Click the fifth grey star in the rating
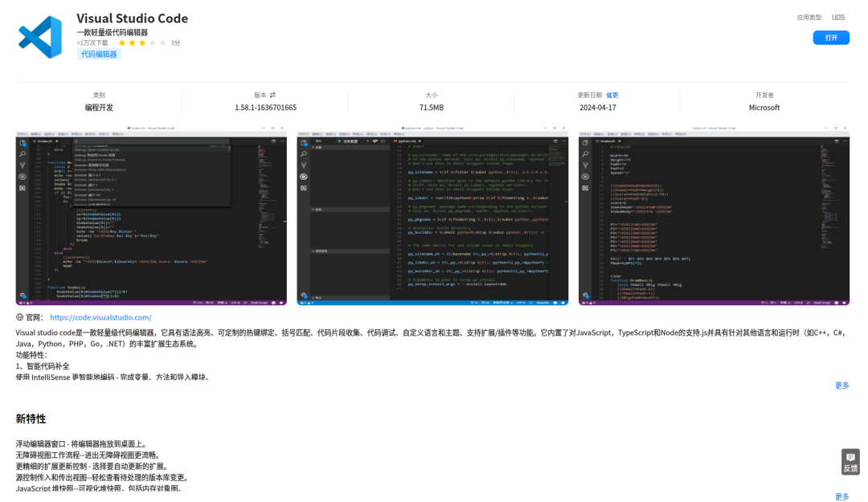Screen dimensions: 868x502 point(162,43)
